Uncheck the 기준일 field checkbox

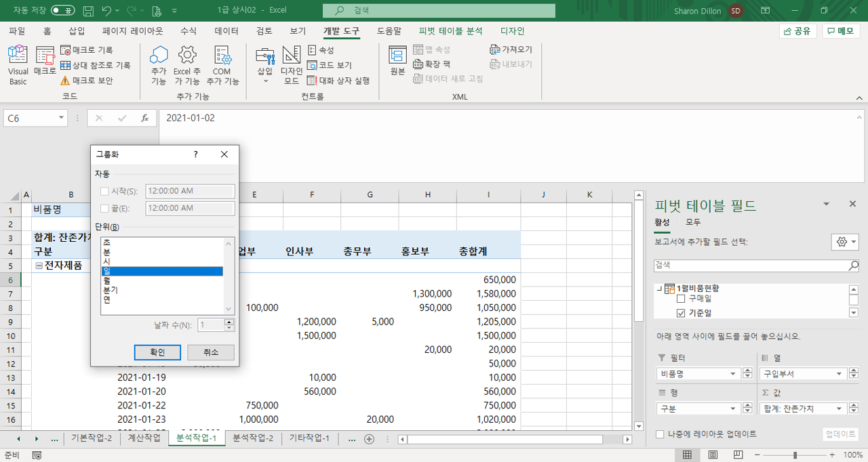point(681,313)
